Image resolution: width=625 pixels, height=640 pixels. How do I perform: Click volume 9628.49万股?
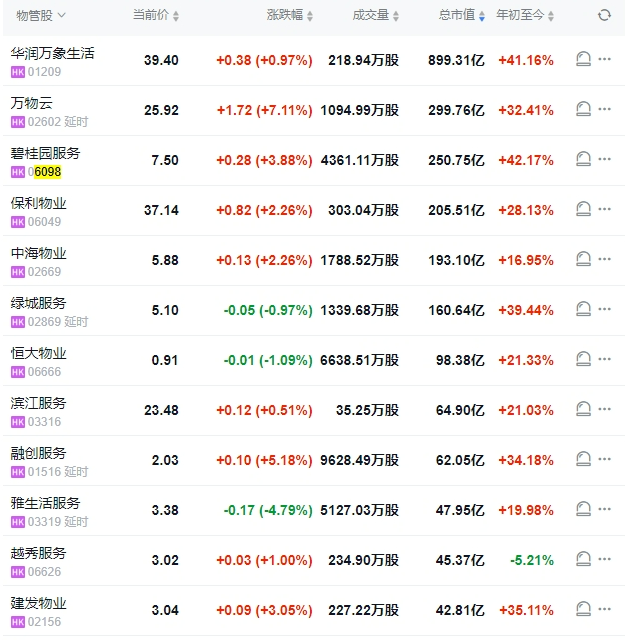click(360, 460)
